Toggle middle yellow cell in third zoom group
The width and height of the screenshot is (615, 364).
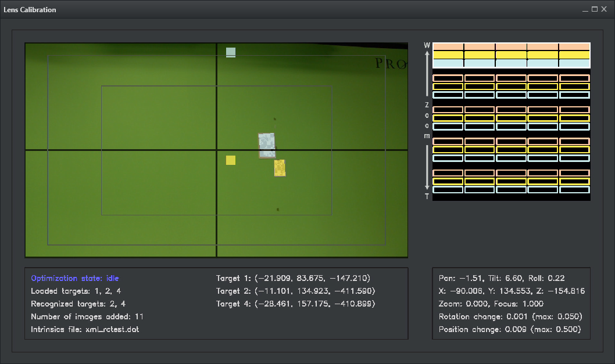(x=511, y=118)
